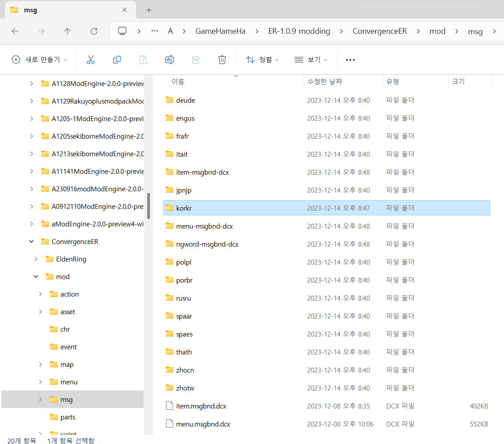Go up one folder level with Up arrow
Viewport: 504px width, 444px height.
[x=67, y=31]
